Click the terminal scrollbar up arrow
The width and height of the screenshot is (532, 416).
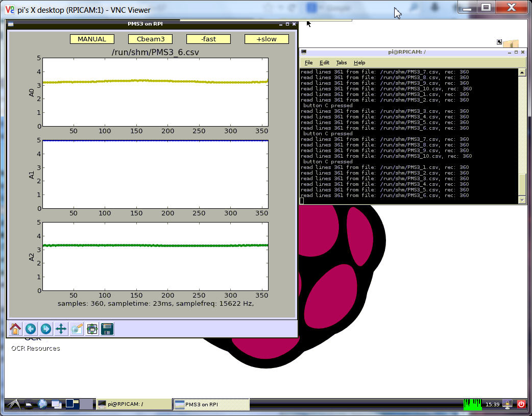pyautogui.click(x=522, y=72)
